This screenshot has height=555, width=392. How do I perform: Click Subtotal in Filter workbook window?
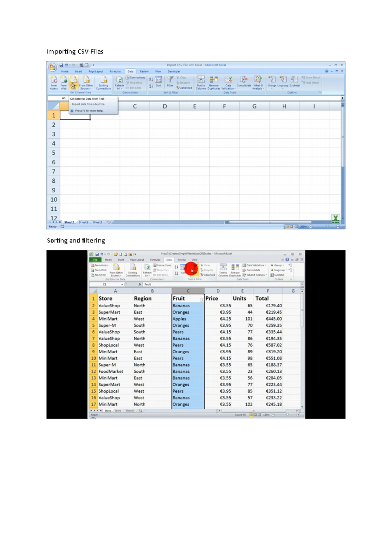pos(277,275)
